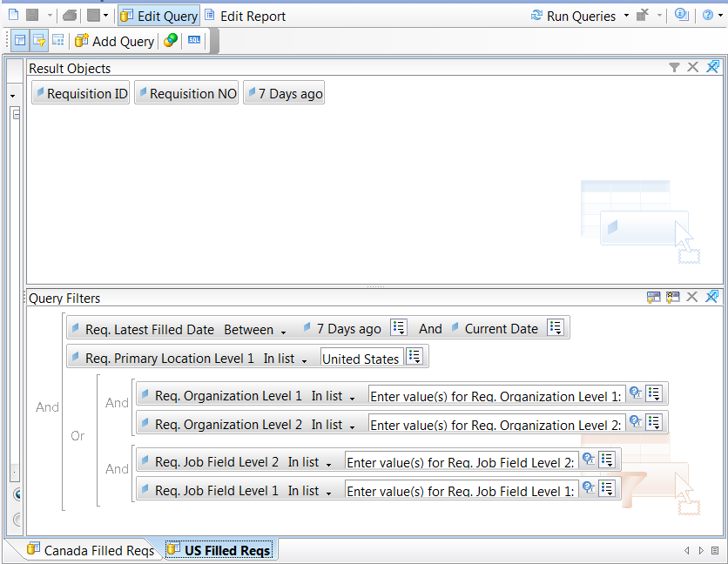This screenshot has height=564, width=728.
Task: Click the tab scroll right arrow
Action: pyautogui.click(x=701, y=551)
